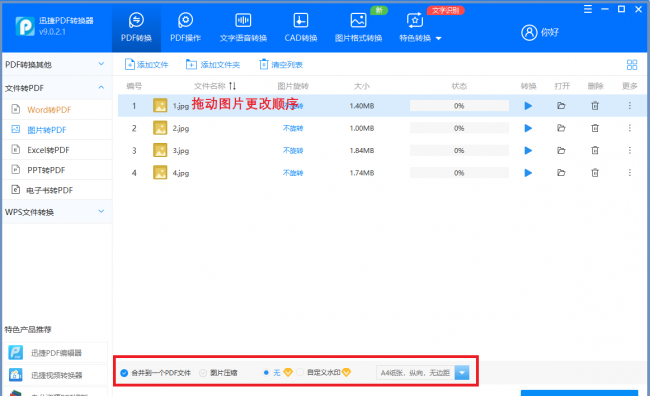Click 添加文件 button

146,65
